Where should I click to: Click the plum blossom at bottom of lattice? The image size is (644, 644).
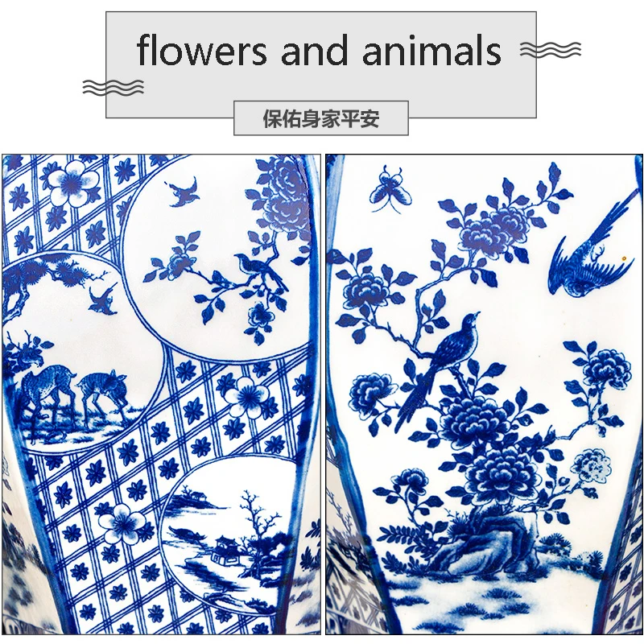point(122,525)
